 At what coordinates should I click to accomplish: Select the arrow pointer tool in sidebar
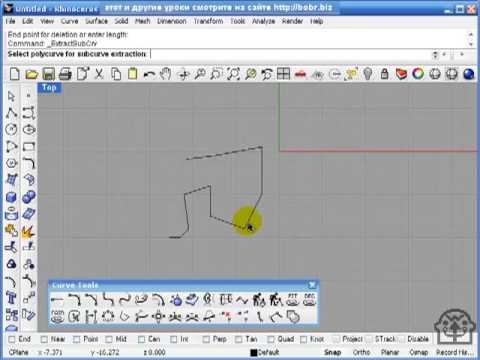coord(11,96)
